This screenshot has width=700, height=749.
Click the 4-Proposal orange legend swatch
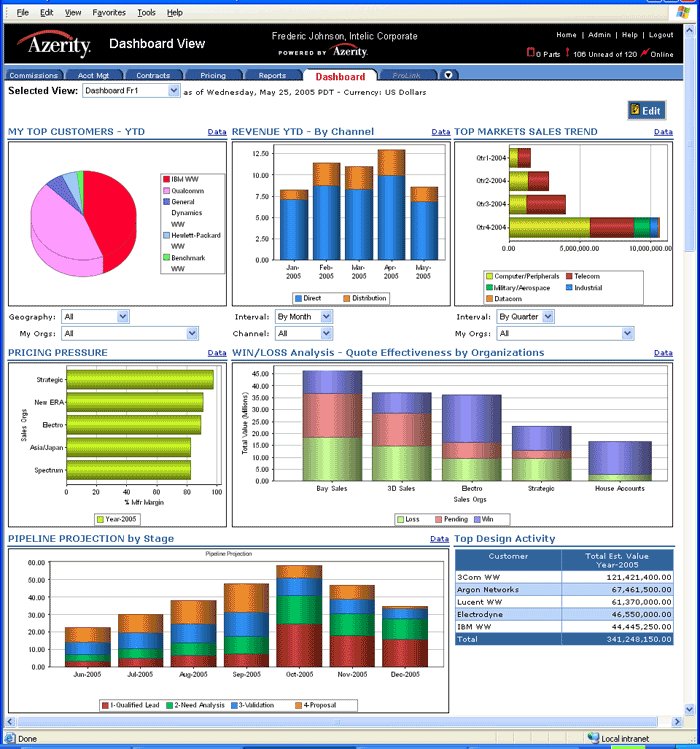point(299,705)
